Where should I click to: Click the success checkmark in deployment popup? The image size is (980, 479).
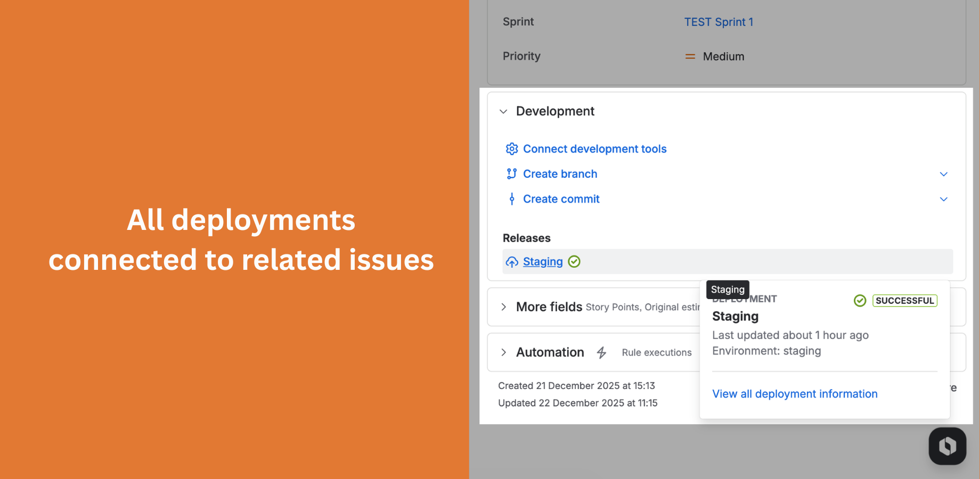tap(860, 301)
